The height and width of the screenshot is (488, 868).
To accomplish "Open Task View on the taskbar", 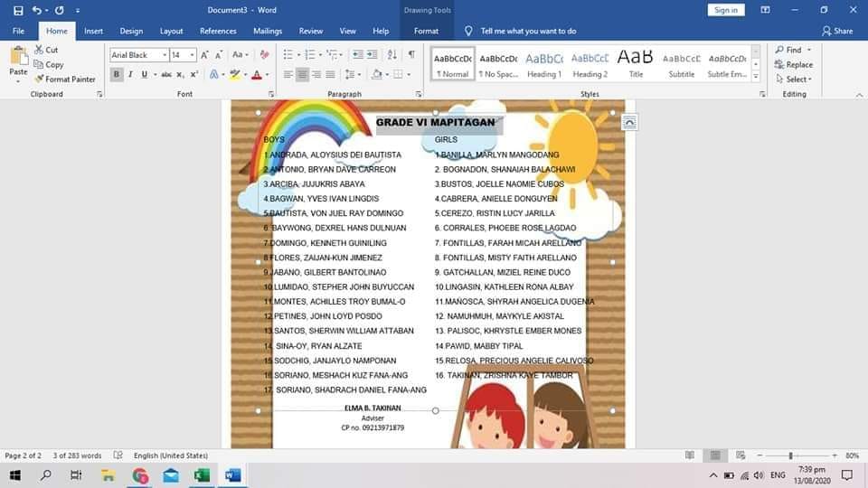I will click(x=76, y=475).
